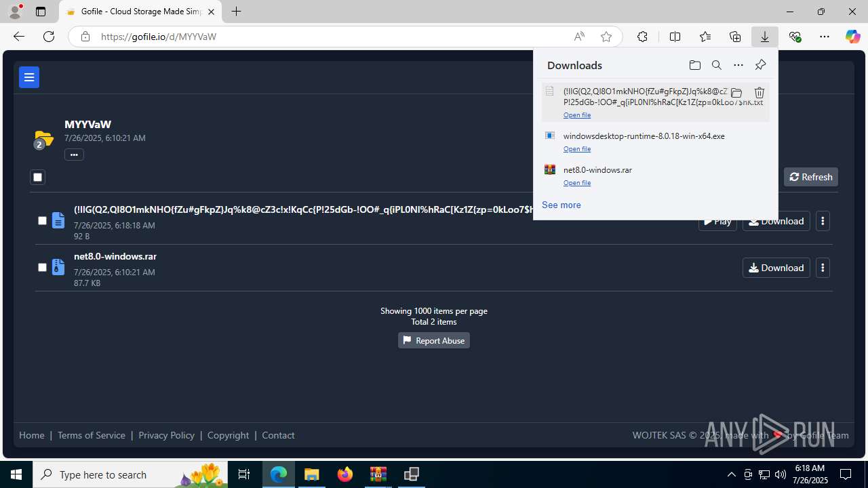Open file link for net8.0-windows.rar download
Screen dimensions: 868x488
[x=577, y=183]
